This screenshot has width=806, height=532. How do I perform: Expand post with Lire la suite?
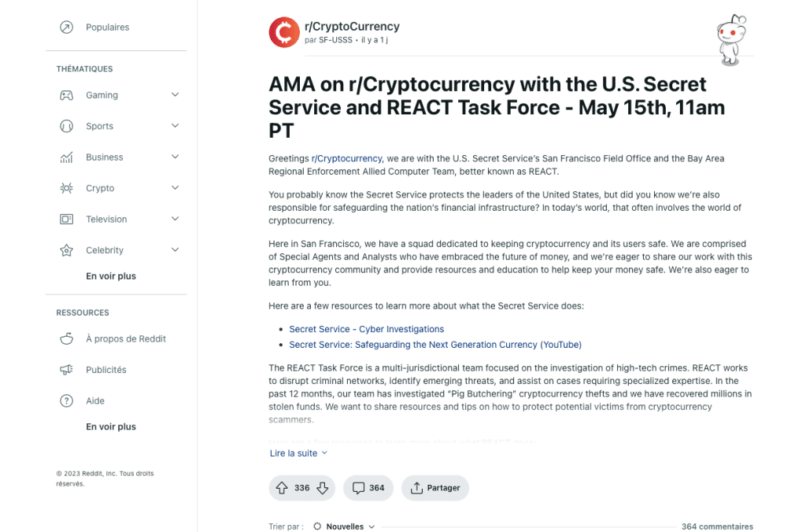tap(298, 453)
